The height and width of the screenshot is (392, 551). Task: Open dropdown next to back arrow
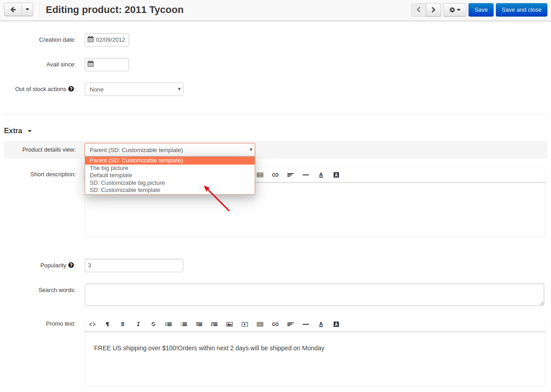click(27, 9)
